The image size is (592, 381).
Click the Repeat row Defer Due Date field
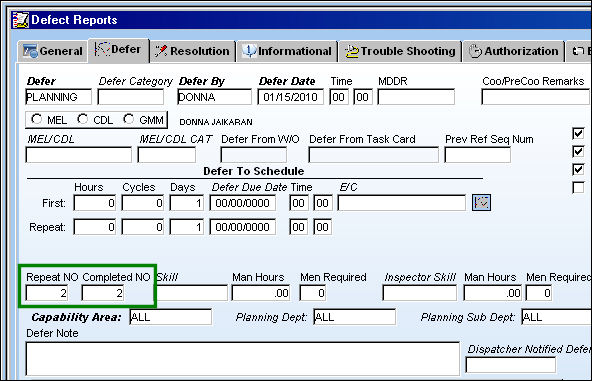(243, 227)
